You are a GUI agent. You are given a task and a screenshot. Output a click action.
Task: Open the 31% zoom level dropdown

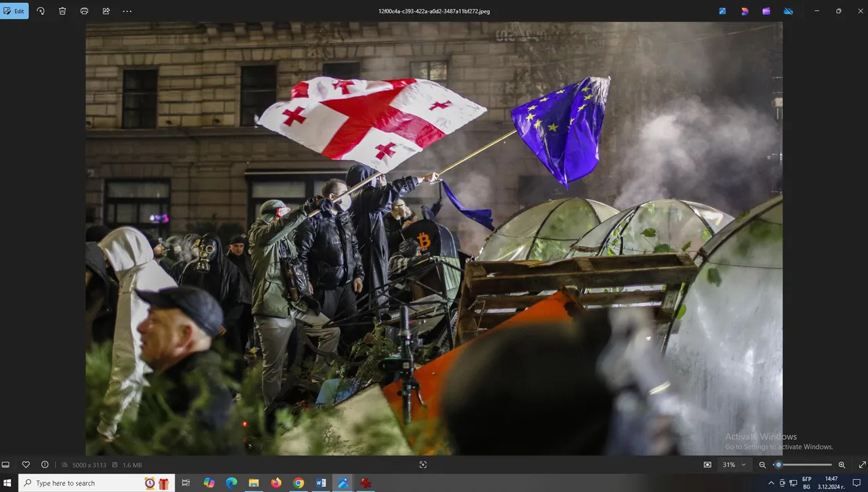[x=734, y=465]
